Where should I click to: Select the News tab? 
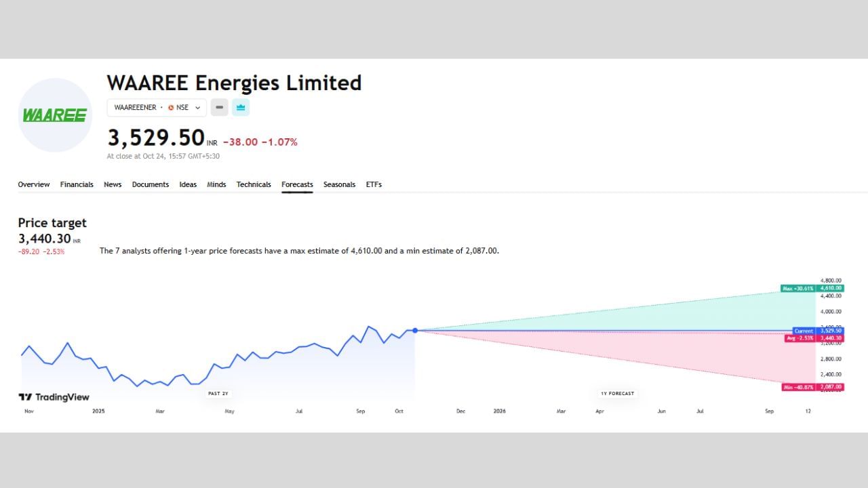tap(112, 184)
